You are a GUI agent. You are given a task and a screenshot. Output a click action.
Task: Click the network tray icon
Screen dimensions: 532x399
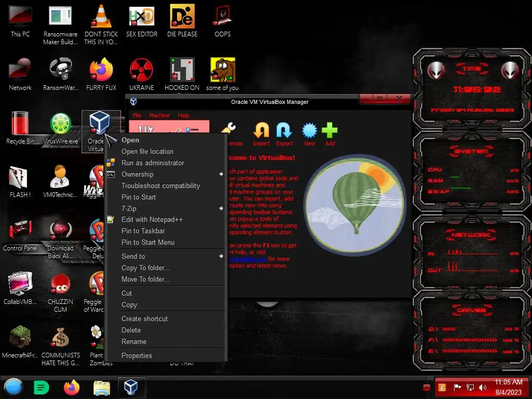click(470, 388)
